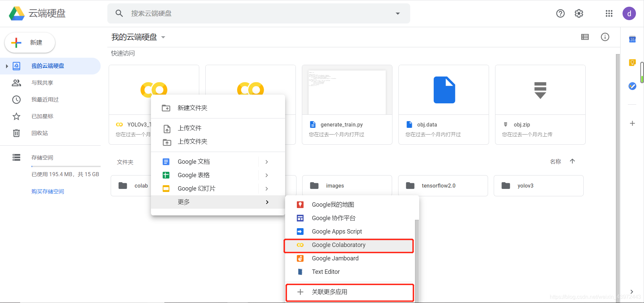Image resolution: width=644 pixels, height=303 pixels.
Task: Click the New button
Action: tap(30, 43)
